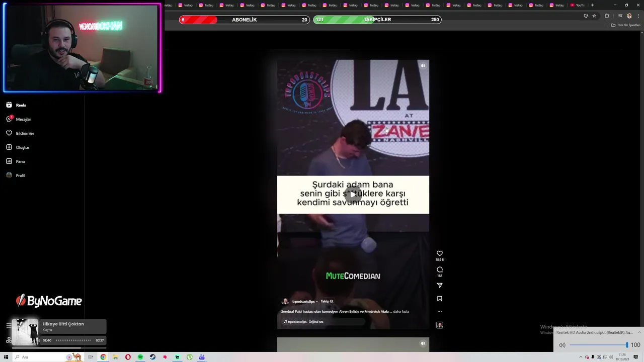Open Chrome from the taskbar
This screenshot has width=644, height=362.
pyautogui.click(x=103, y=357)
